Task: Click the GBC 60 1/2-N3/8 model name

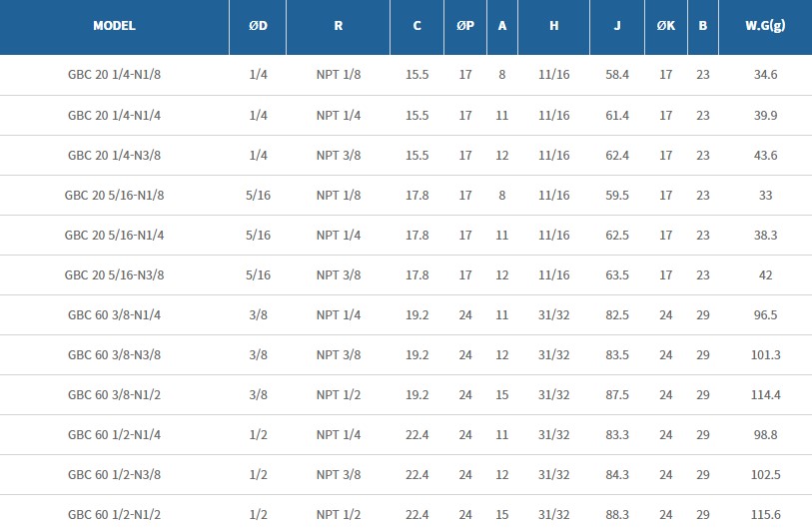Action: coord(114,474)
